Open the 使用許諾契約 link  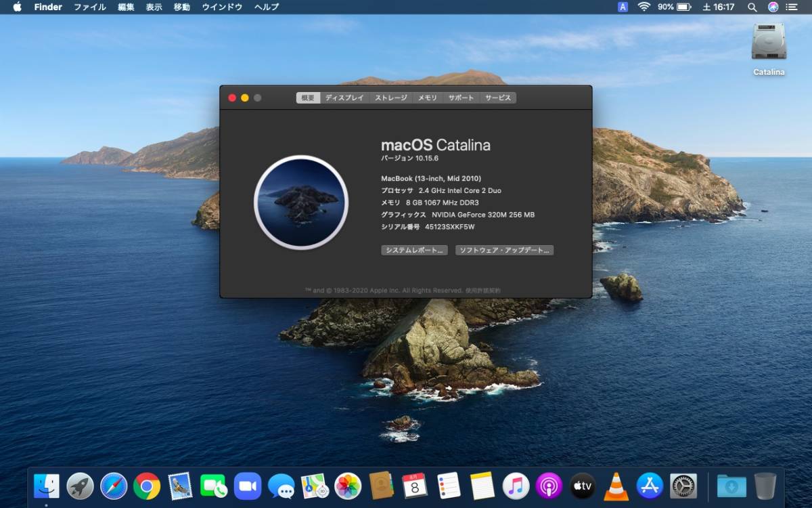click(x=483, y=291)
